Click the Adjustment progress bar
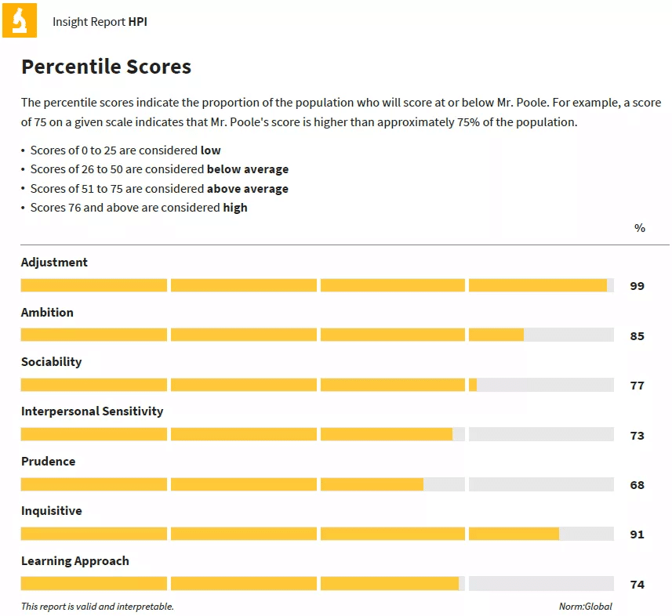This screenshot has height=616, width=672. pos(317,285)
